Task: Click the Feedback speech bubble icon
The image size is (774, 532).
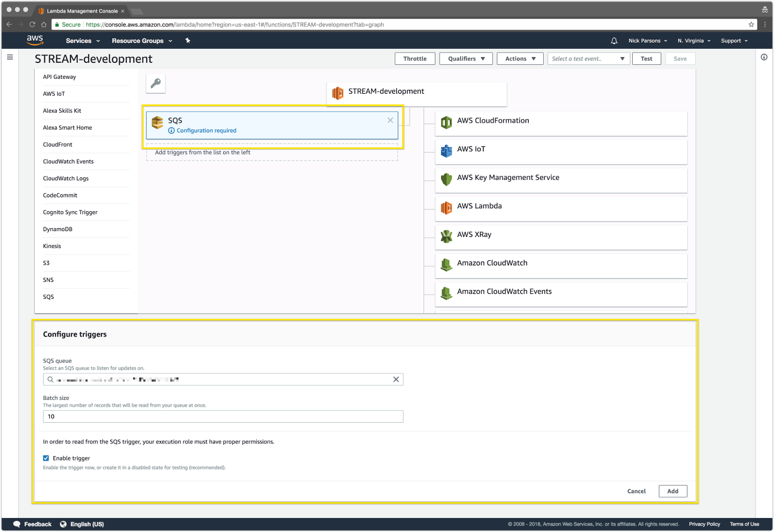Action: point(17,524)
